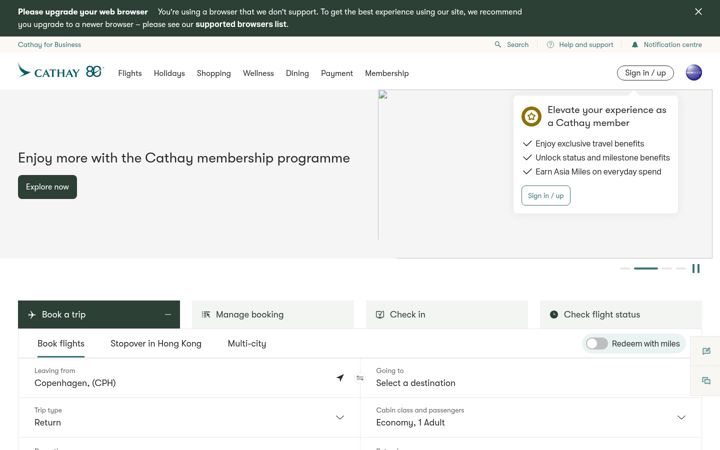Click the Help and support question icon
The height and width of the screenshot is (450, 720).
pos(550,45)
